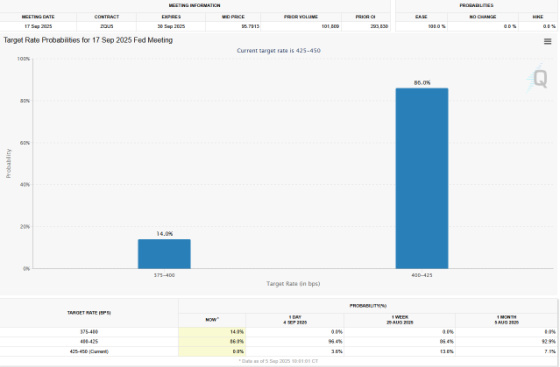Click the '400–425' x-axis label

(x=422, y=275)
